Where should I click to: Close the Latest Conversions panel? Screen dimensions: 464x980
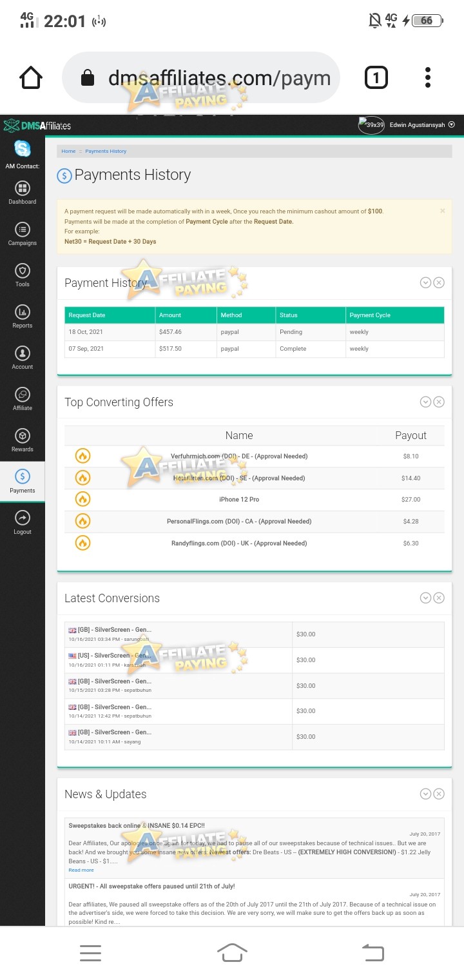click(439, 598)
